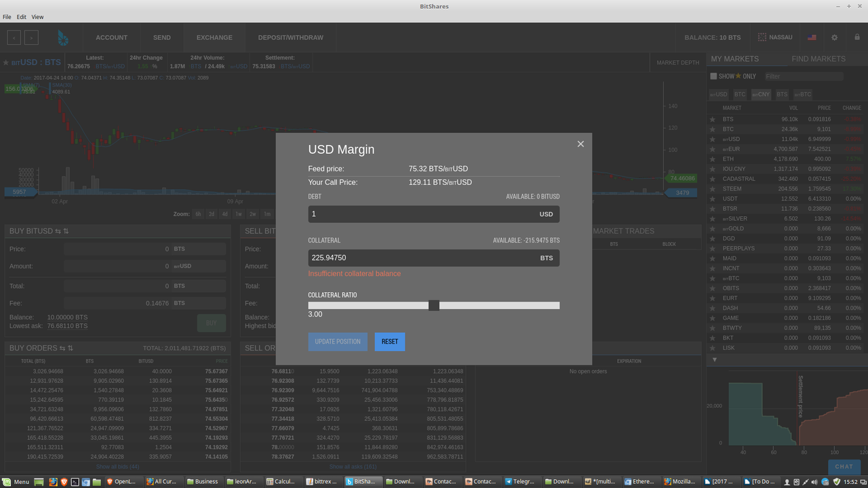Click the market Filter input field

803,77
